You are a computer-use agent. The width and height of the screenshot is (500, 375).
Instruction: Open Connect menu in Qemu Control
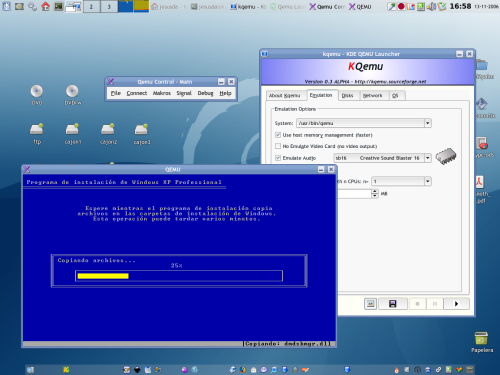click(x=137, y=93)
